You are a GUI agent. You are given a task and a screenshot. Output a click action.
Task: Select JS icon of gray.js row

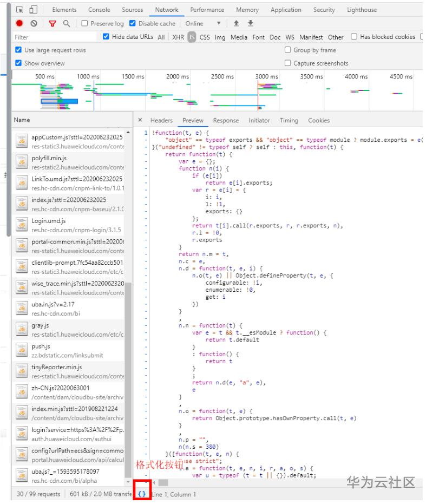(x=22, y=330)
